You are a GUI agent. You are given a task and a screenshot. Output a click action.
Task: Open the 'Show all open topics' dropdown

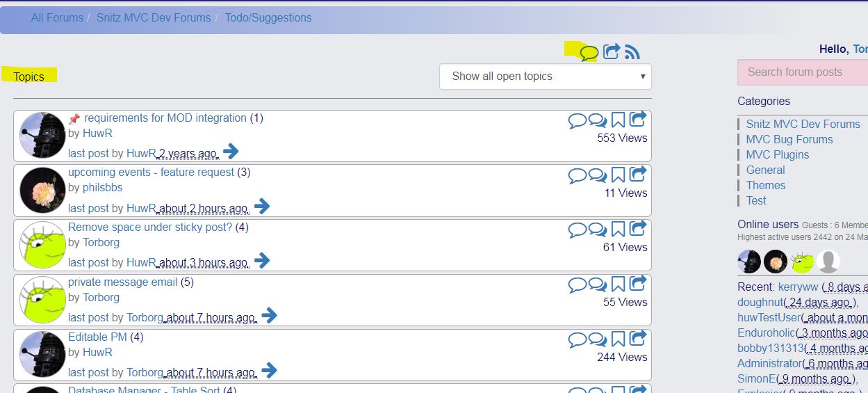pos(545,77)
